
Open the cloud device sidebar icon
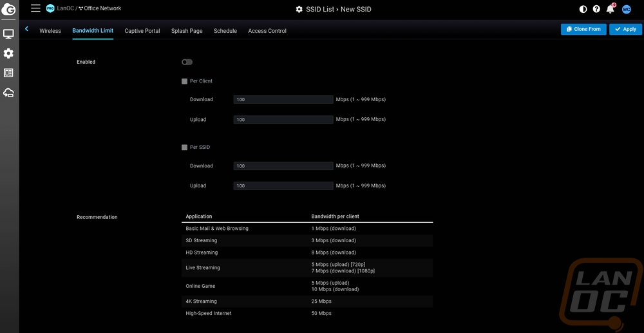tap(8, 93)
